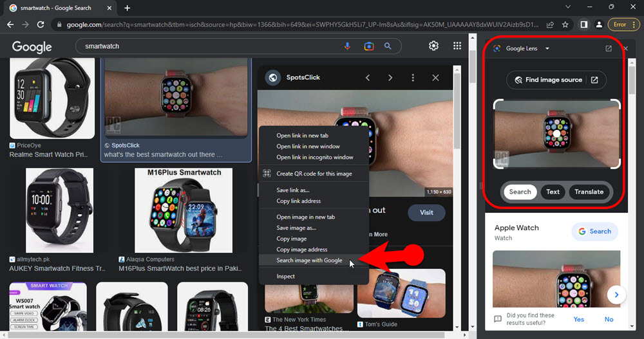
Task: Go to the Google logo homepage
Action: point(32,47)
